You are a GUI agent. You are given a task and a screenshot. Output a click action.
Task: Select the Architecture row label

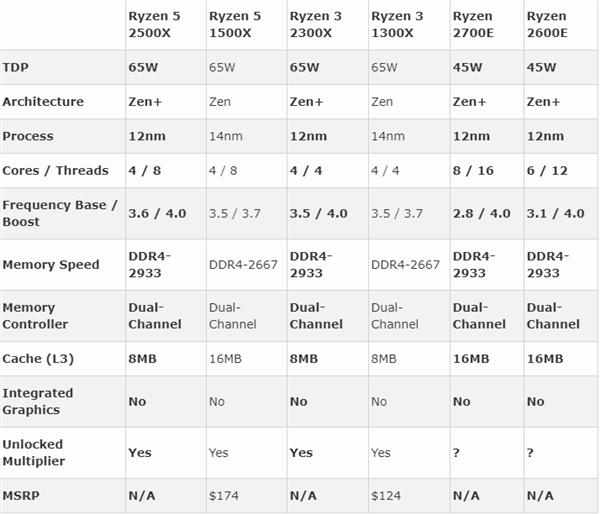pyautogui.click(x=43, y=102)
